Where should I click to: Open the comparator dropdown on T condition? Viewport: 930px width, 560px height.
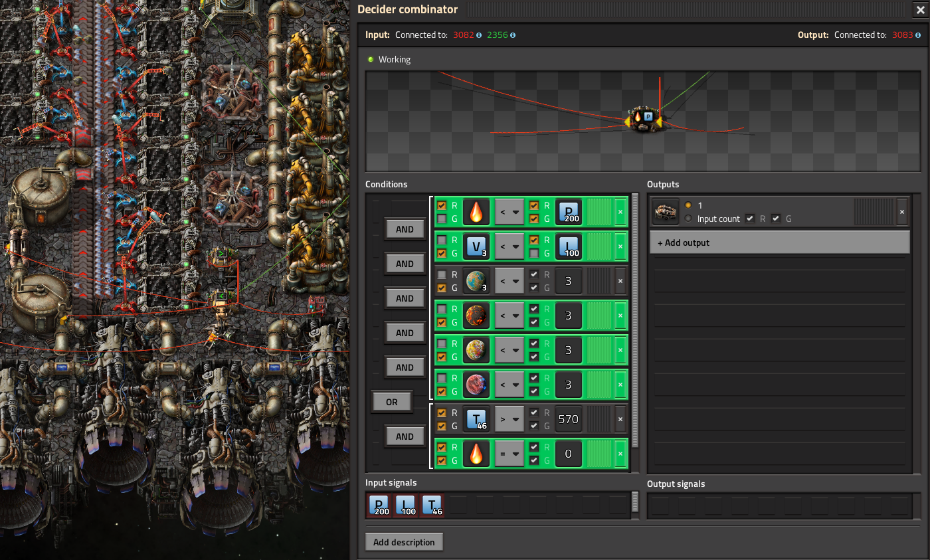[x=510, y=419]
